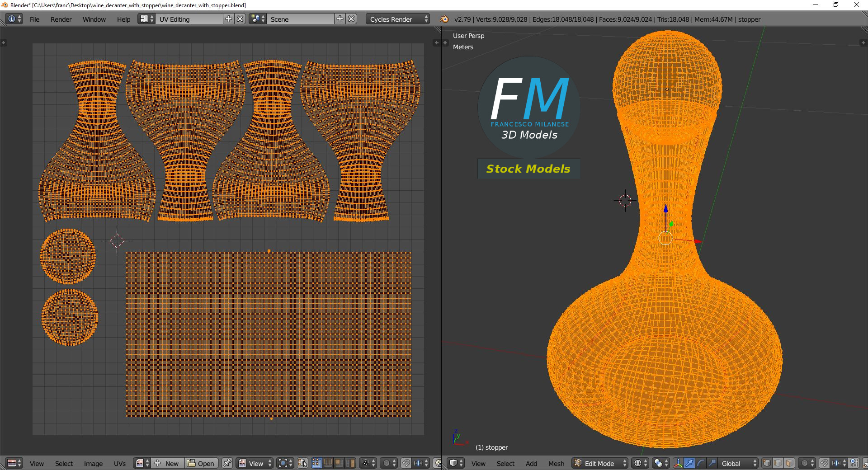Image resolution: width=868 pixels, height=470 pixels.
Task: Switch to mesh face select mode
Action: (x=789, y=463)
